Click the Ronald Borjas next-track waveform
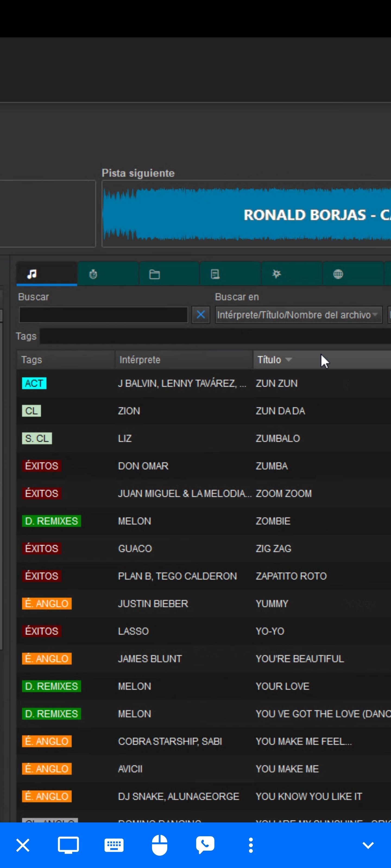Image resolution: width=391 pixels, height=868 pixels. pos(246,214)
